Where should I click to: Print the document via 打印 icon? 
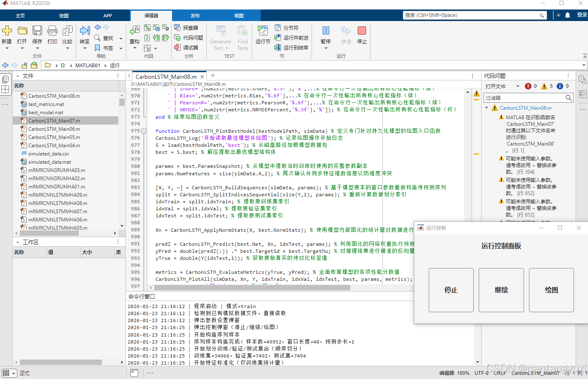pyautogui.click(x=52, y=31)
